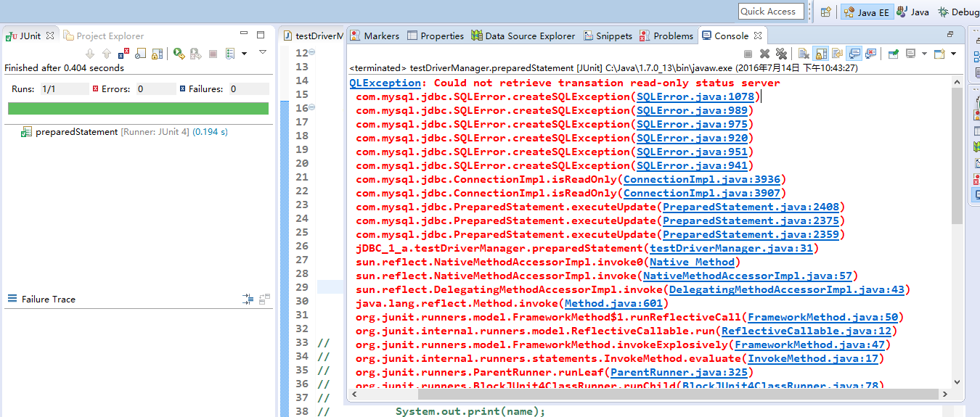This screenshot has width=980, height=417.
Task: Open Display Selected Console dropdown arrow
Action: [x=924, y=54]
